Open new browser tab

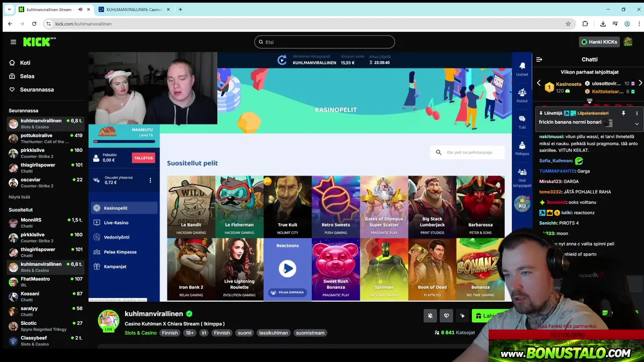[x=180, y=10]
